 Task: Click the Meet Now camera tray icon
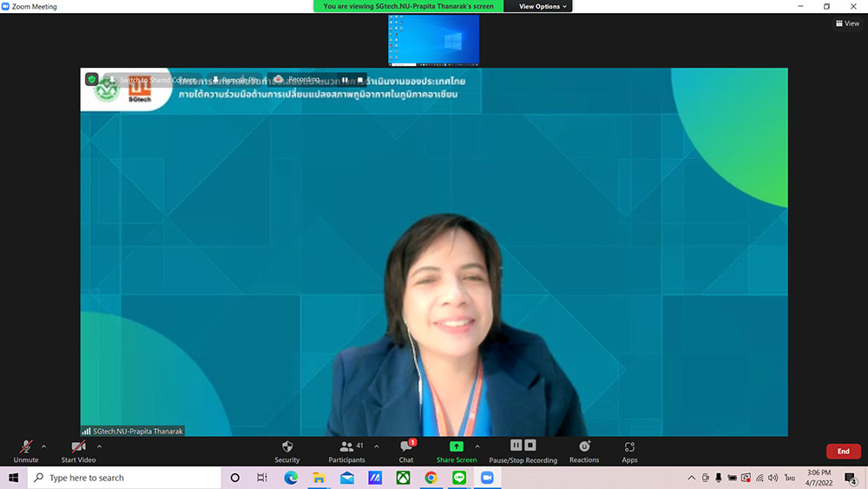coord(705,478)
